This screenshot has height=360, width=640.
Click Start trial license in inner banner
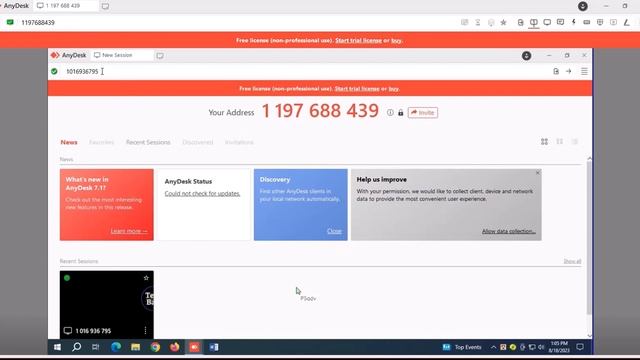[x=357, y=89]
